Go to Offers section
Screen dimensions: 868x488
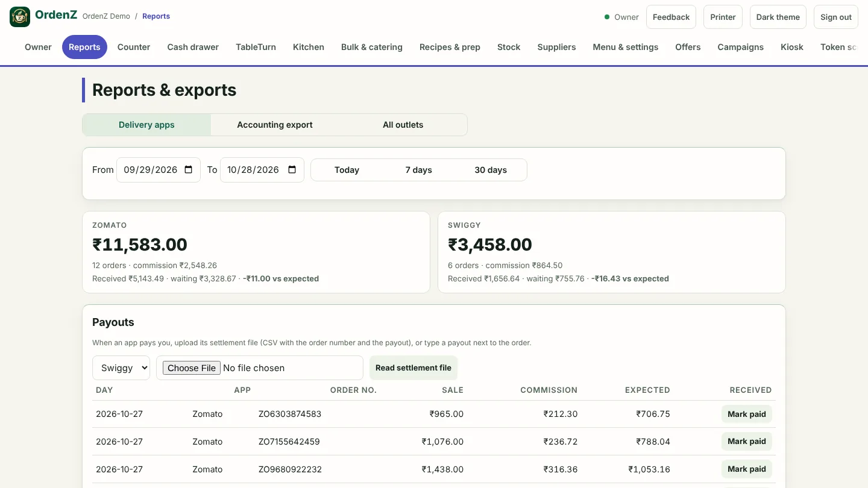coord(688,47)
